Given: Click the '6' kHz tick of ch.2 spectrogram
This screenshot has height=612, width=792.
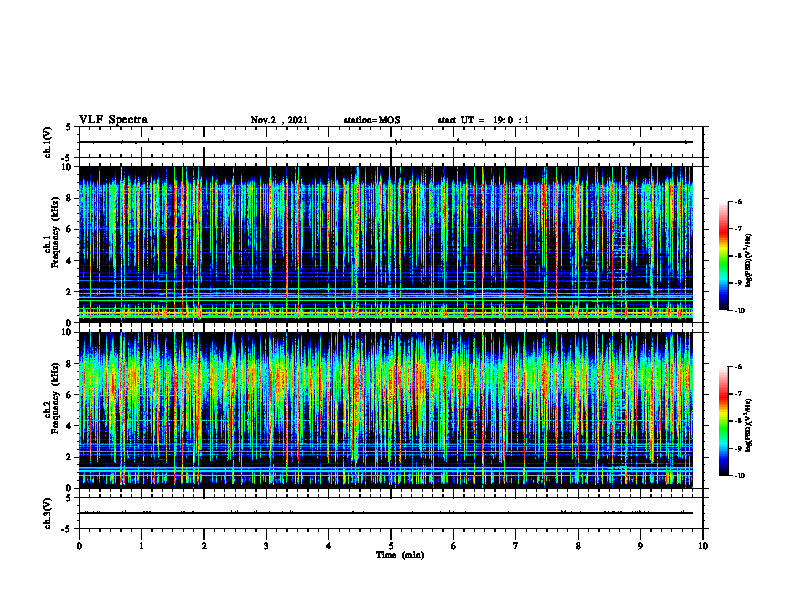Looking at the screenshot, I should coord(70,395).
